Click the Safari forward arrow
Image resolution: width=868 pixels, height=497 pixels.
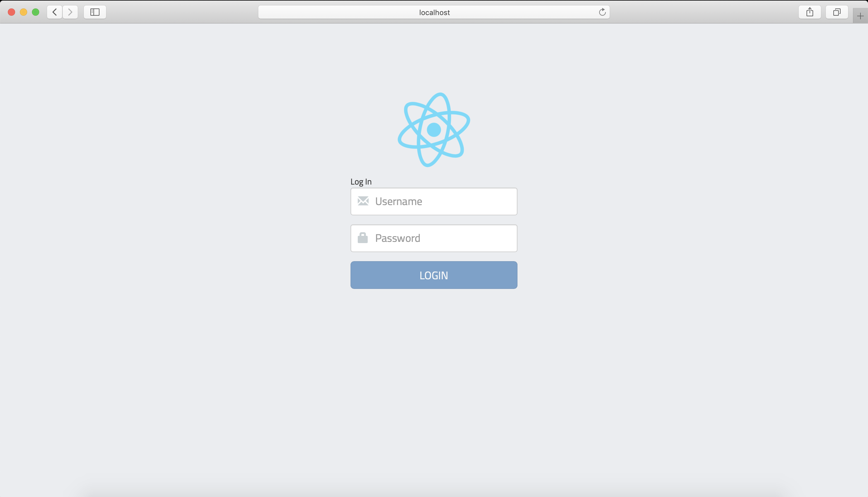pyautogui.click(x=70, y=12)
